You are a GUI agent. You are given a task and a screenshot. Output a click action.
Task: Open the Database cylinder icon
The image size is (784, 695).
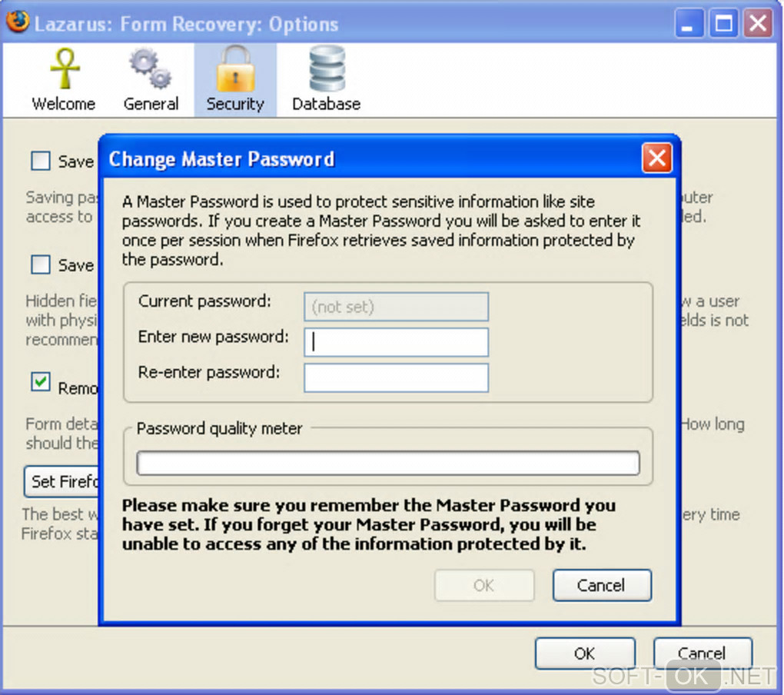pyautogui.click(x=327, y=68)
